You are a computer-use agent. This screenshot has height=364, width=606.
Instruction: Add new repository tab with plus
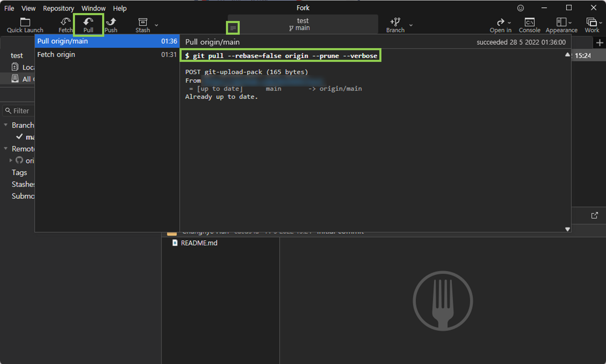[600, 43]
